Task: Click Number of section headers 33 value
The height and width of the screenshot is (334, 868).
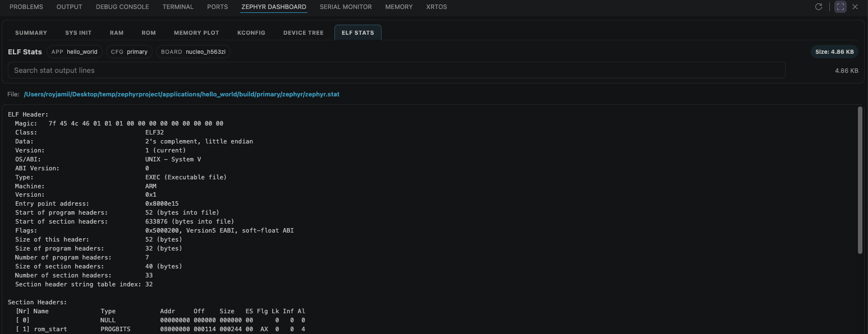Action: (x=149, y=275)
